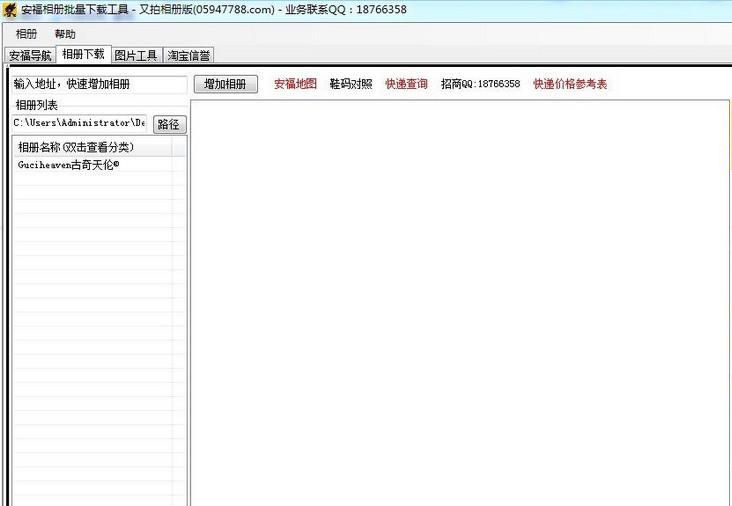Select the 相册下载 tab

pyautogui.click(x=82, y=55)
